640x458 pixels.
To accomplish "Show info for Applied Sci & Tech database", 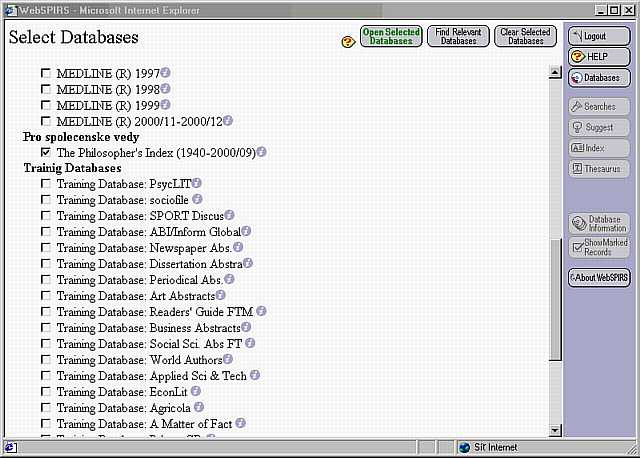I will point(255,375).
